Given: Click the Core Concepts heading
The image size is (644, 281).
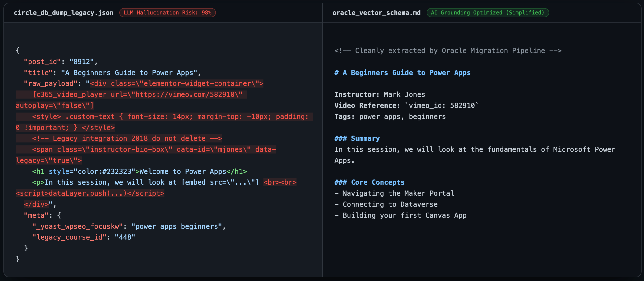Looking at the screenshot, I should pyautogui.click(x=369, y=182).
